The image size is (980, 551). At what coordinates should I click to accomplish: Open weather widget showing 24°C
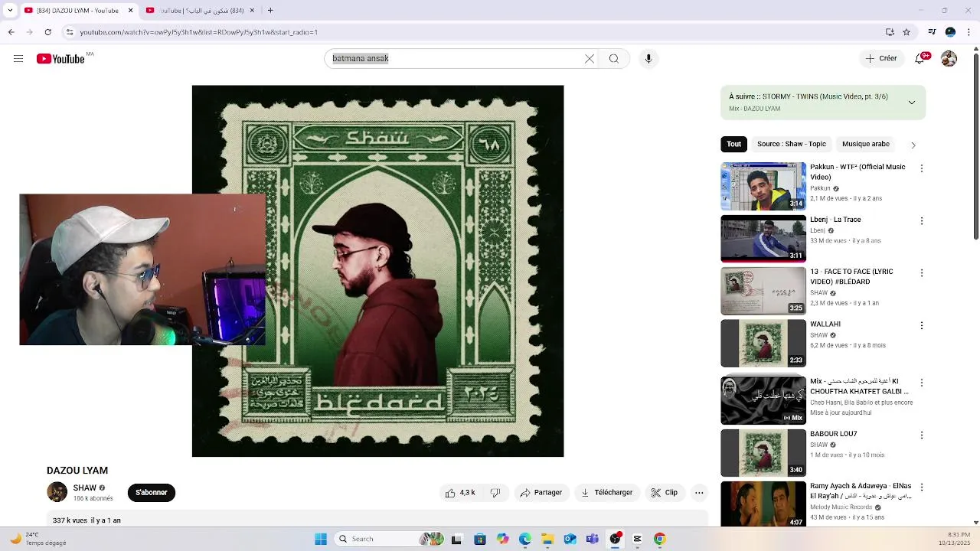pyautogui.click(x=38, y=539)
